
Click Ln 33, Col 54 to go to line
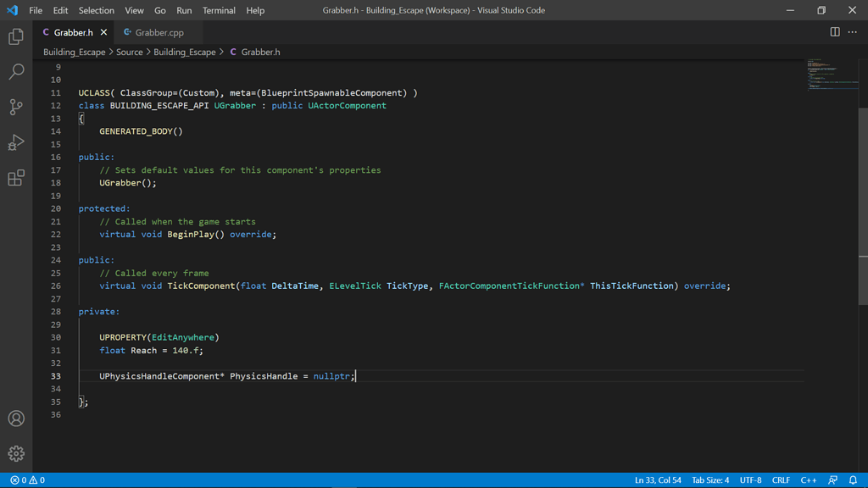click(659, 480)
